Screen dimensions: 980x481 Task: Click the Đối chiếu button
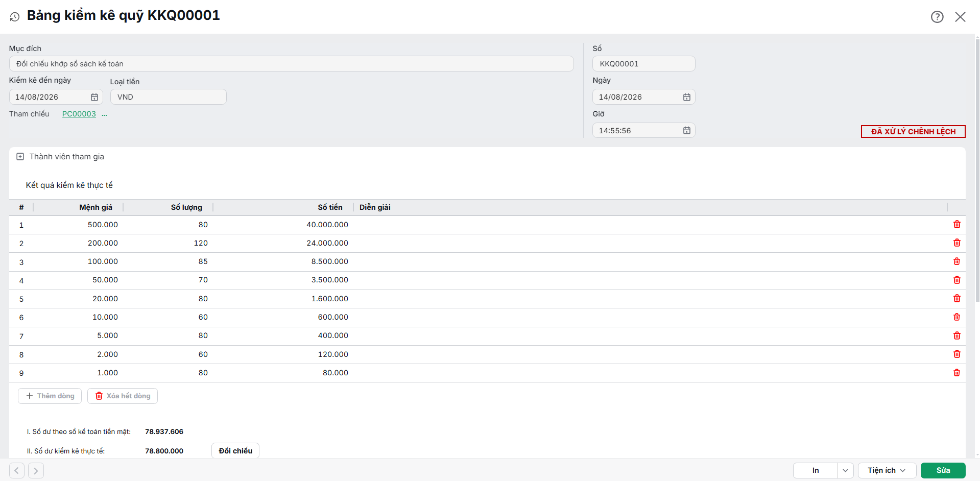coord(235,451)
